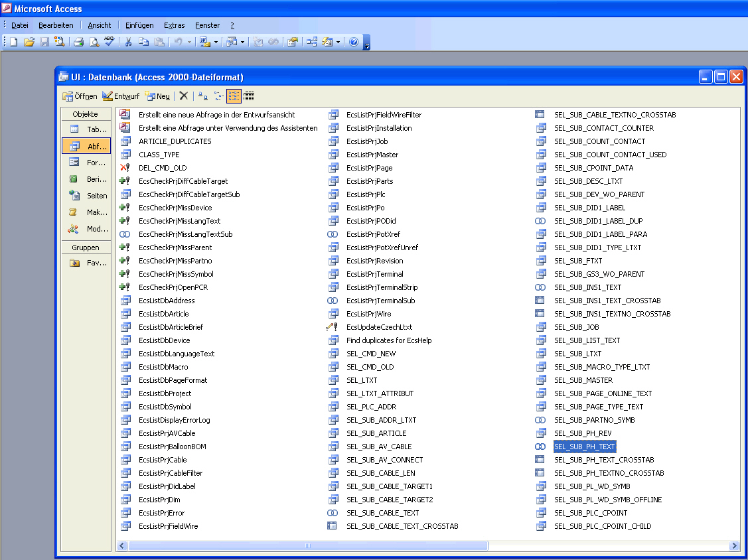Select the Abfragen object tab in the sidebar
748x560 pixels.
pos(86,146)
